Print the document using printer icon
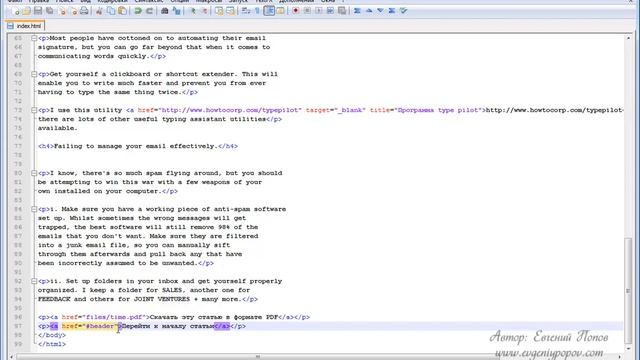This screenshot has width=640, height=360. point(84,11)
